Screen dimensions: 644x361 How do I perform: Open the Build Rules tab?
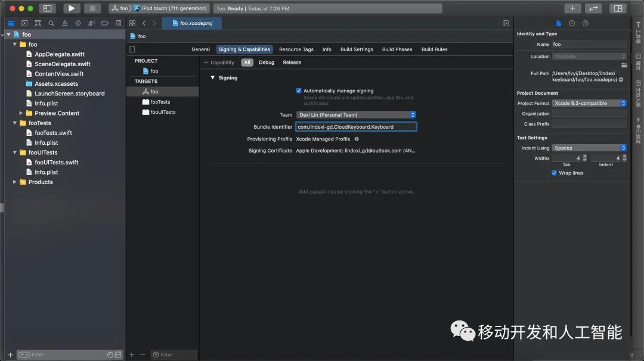pos(434,49)
